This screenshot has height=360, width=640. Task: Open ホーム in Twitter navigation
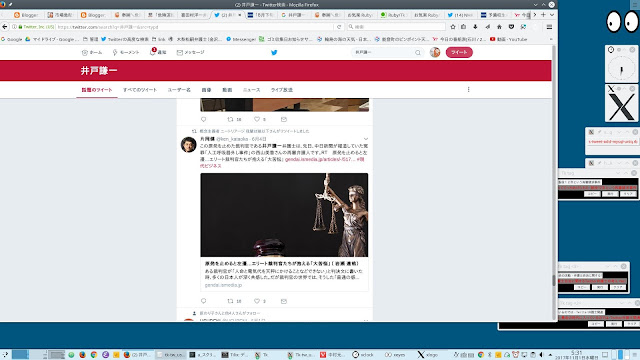click(92, 52)
